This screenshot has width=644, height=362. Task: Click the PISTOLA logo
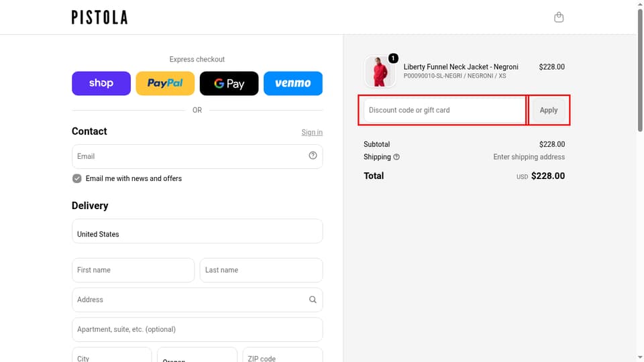tap(100, 17)
